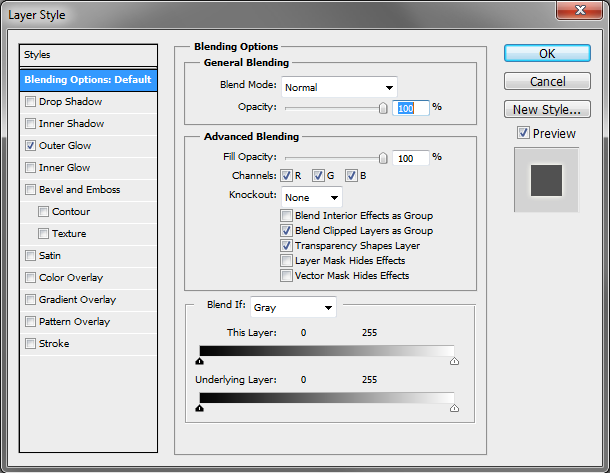Click the style preview thumbnail
The height and width of the screenshot is (473, 610).
(x=547, y=180)
